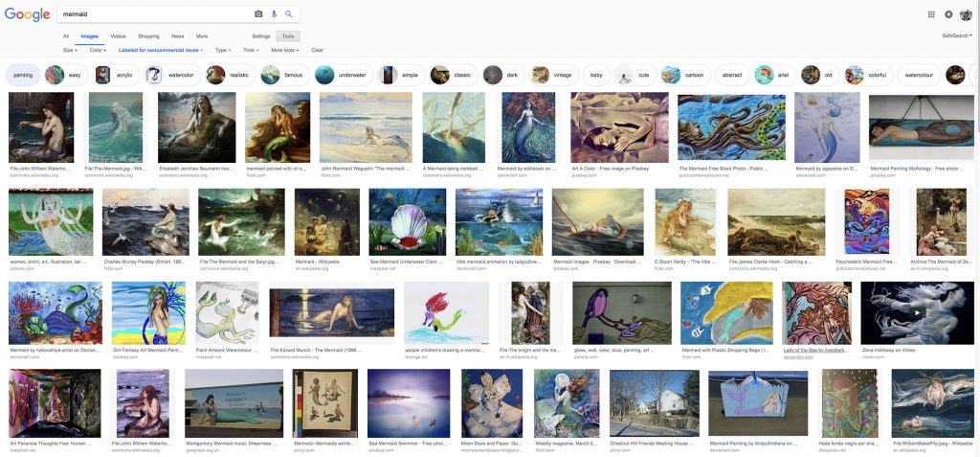Choose the baby suggestion chip

pos(596,75)
